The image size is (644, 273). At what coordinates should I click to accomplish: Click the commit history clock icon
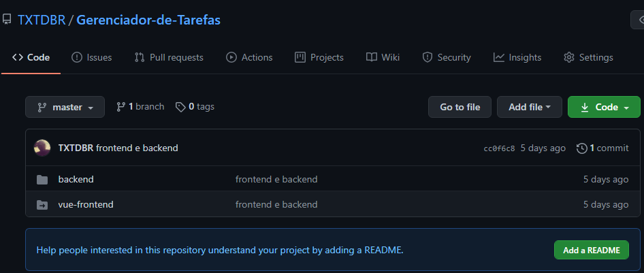point(581,148)
